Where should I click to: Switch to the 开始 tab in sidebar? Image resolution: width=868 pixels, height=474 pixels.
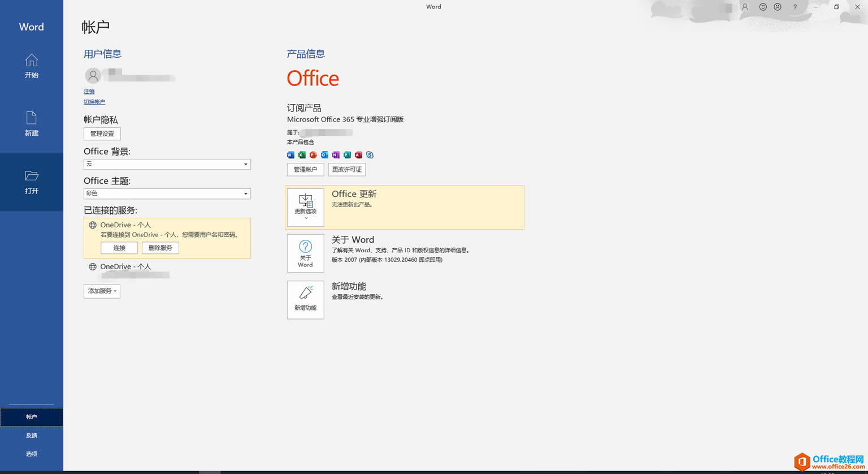32,67
